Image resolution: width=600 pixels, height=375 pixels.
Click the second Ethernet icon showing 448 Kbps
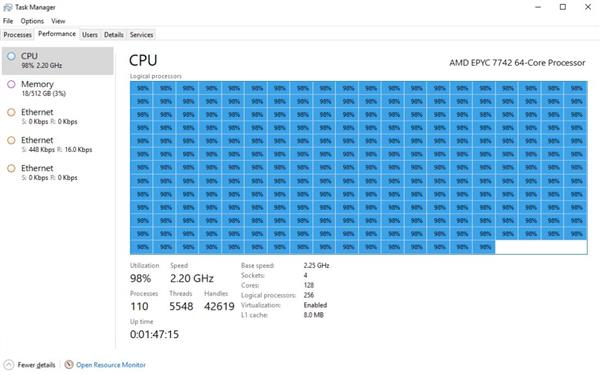point(11,140)
